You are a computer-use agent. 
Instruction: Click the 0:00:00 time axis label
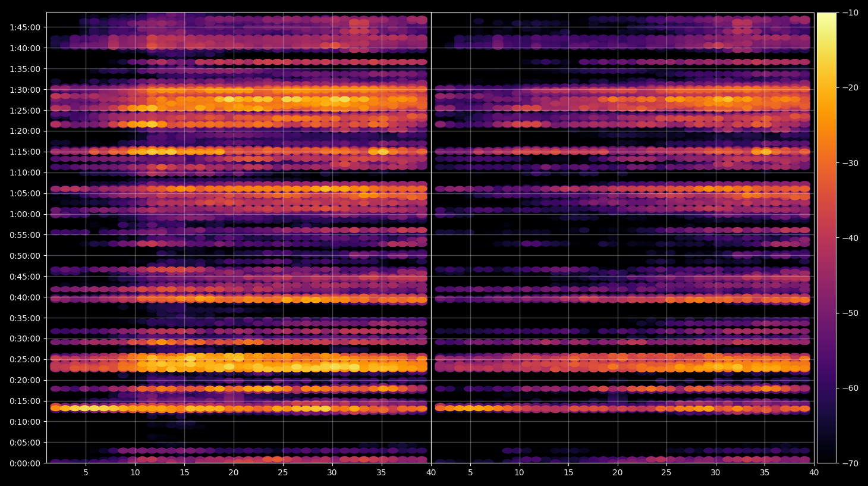(x=25, y=463)
